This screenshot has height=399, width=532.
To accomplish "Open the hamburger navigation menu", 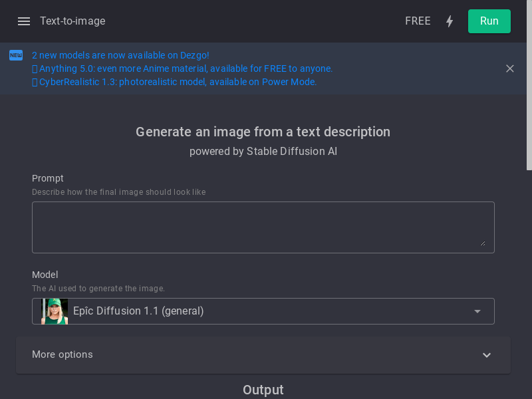I will tap(24, 21).
